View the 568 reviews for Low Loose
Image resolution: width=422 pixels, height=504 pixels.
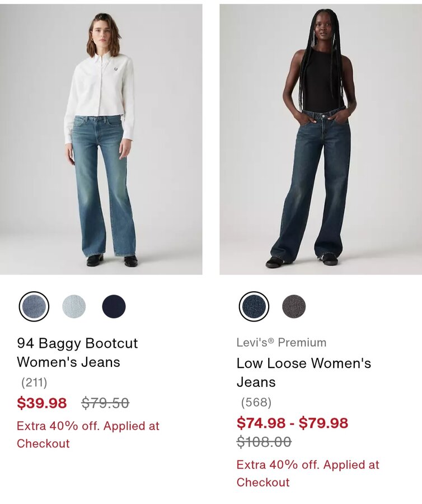[x=256, y=402]
